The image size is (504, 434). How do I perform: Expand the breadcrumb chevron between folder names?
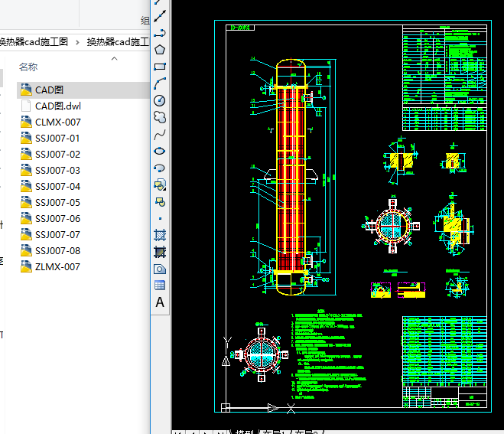click(x=78, y=41)
